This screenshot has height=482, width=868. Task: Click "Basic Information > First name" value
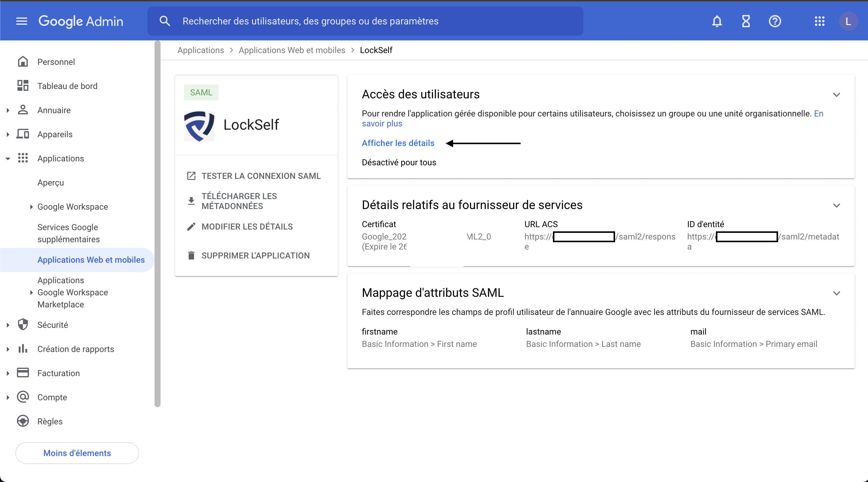(x=419, y=344)
